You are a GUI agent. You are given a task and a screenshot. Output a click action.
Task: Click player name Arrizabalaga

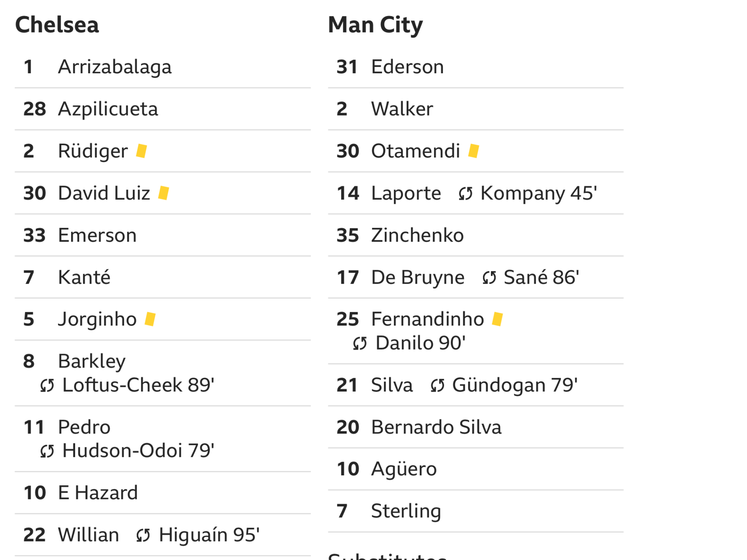[115, 67]
